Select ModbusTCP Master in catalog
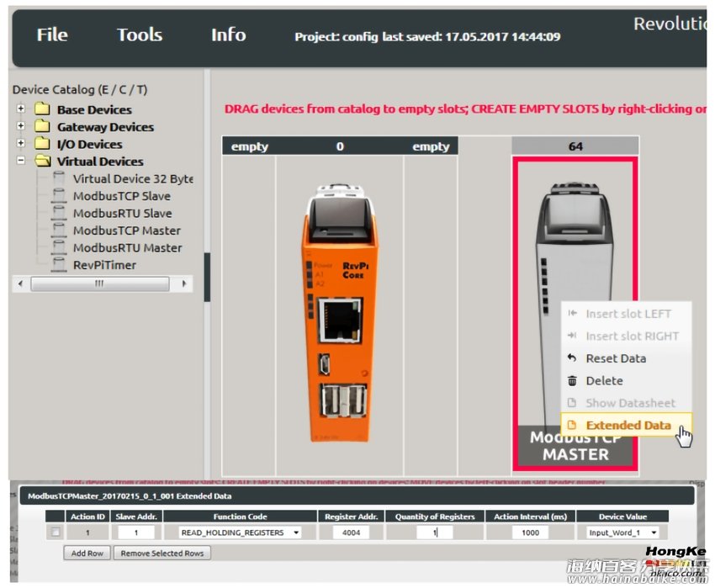 [127, 230]
